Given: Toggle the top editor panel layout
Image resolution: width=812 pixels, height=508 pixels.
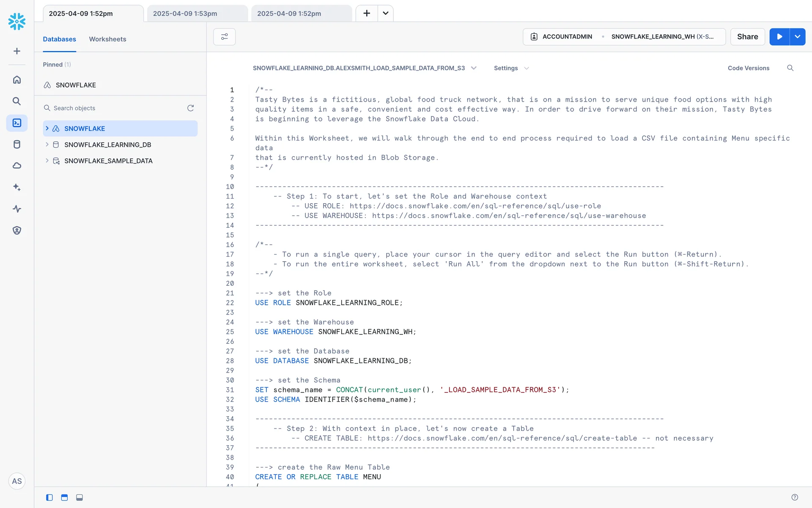Looking at the screenshot, I should pyautogui.click(x=64, y=497).
